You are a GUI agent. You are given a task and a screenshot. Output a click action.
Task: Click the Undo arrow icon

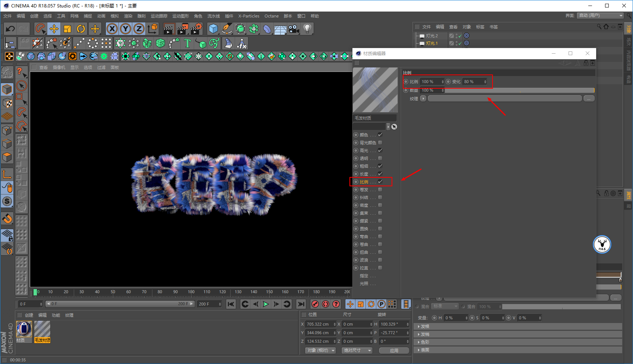pyautogui.click(x=10, y=29)
